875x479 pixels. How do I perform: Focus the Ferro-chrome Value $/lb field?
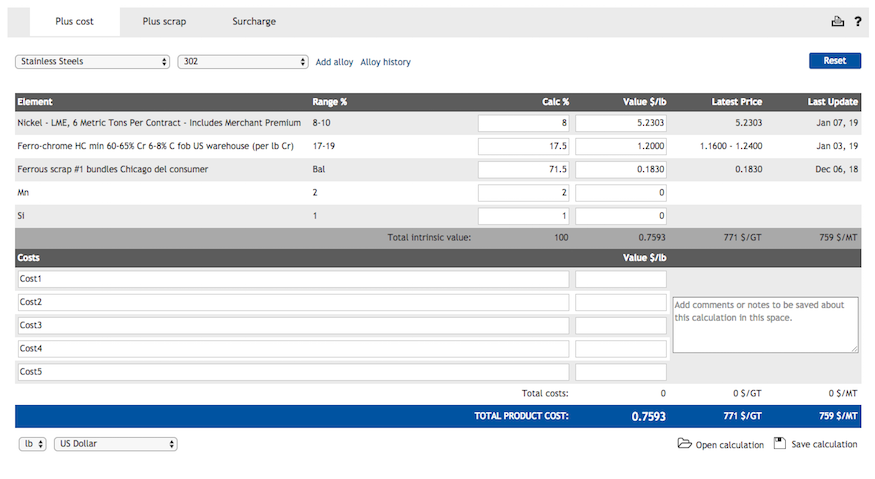[621, 146]
